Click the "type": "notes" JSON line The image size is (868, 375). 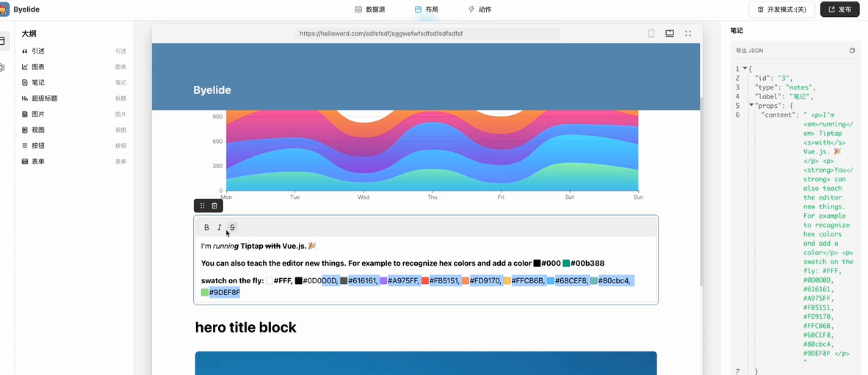pos(785,87)
